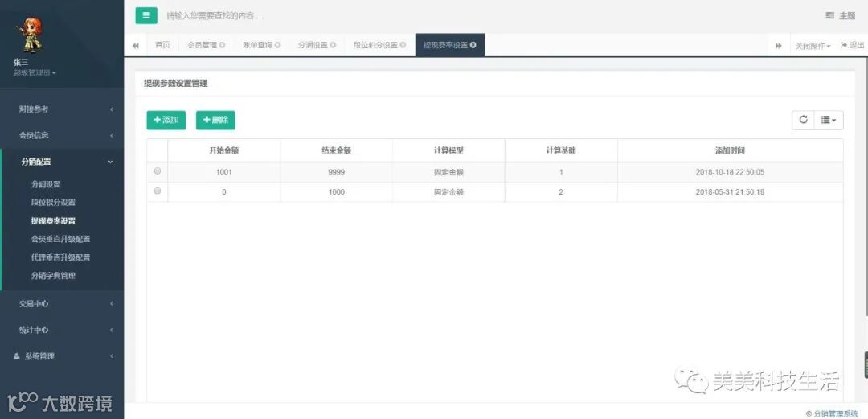Image resolution: width=868 pixels, height=419 pixels.
Task: Expand the 对接参考 sidebar menu
Action: pyautogui.click(x=62, y=109)
